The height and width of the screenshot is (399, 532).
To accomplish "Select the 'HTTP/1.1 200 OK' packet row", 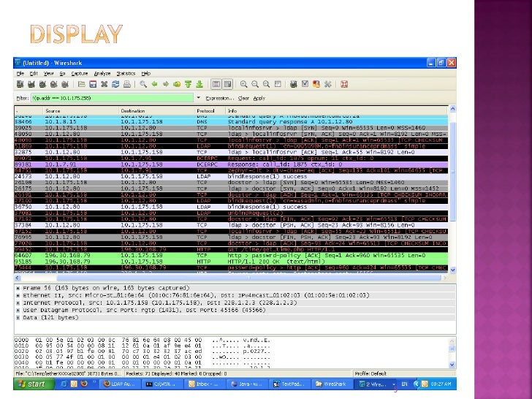I will [x=231, y=262].
